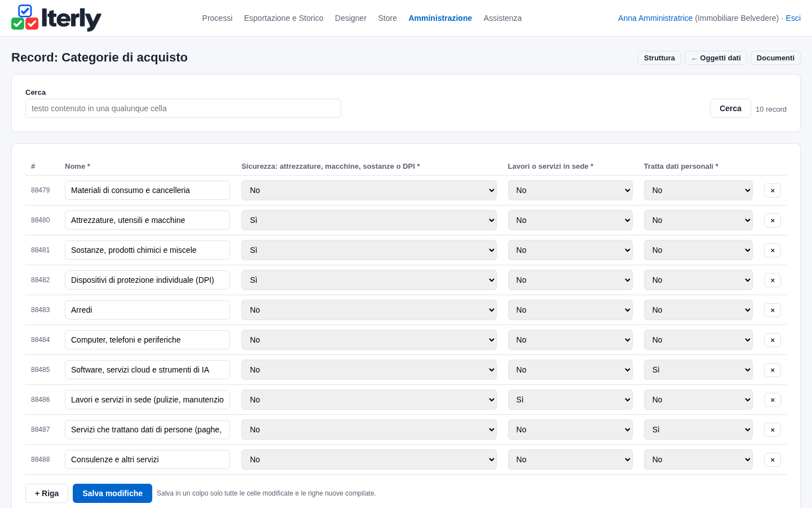812x508 pixels.
Task: Open Tratta dati personali dropdown for Computer row
Action: (x=698, y=340)
